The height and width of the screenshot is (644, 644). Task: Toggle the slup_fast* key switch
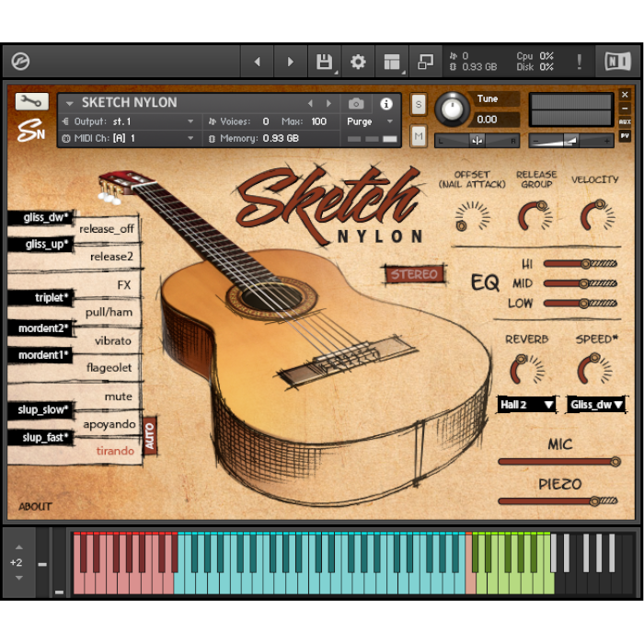pyautogui.click(x=40, y=437)
